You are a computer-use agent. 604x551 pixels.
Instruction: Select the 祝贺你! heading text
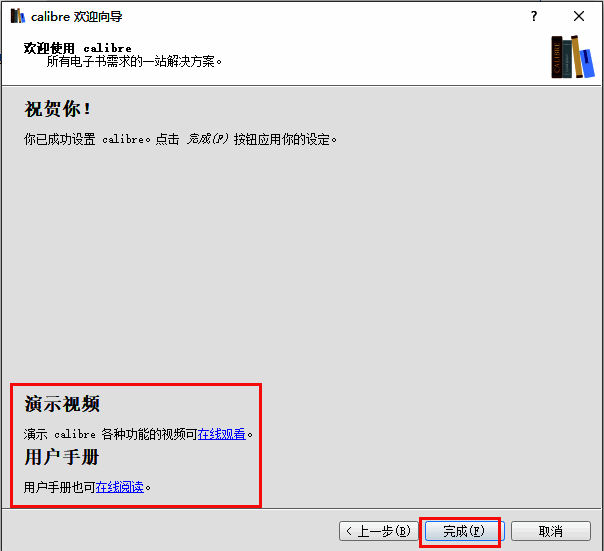coord(58,109)
